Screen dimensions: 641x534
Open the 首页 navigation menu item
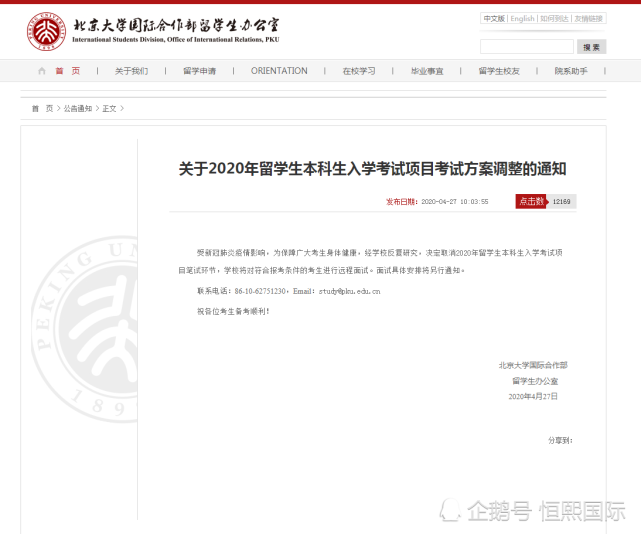click(x=68, y=71)
